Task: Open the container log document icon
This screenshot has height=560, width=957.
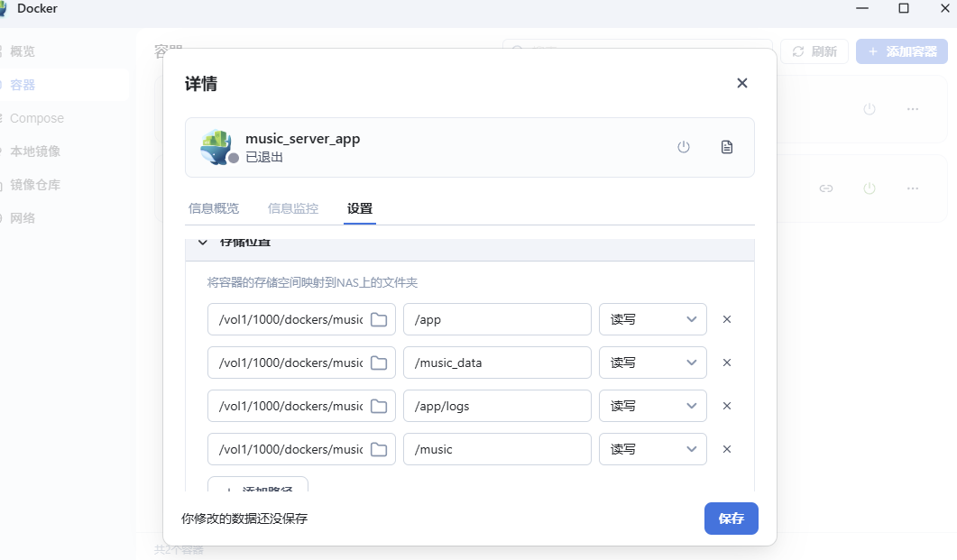Action: 727,146
